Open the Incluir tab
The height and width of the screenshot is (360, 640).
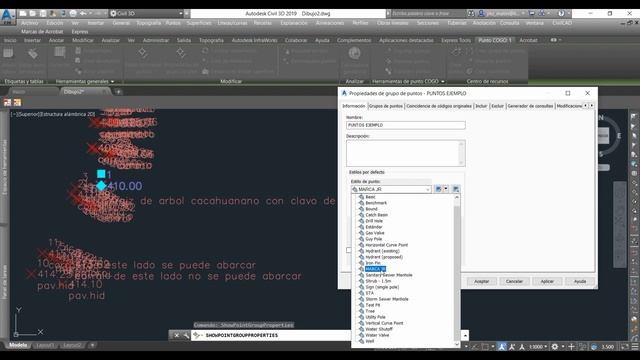tap(481, 106)
